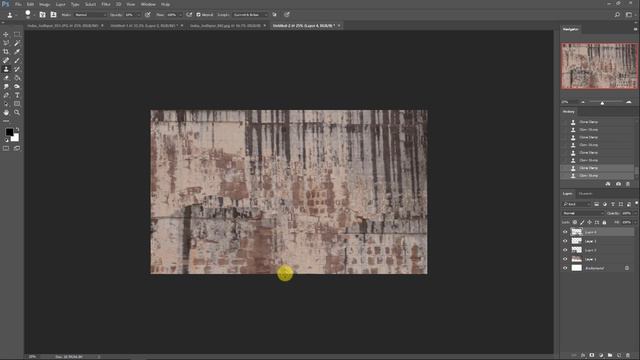Create new snapshot in History panel

(x=618, y=184)
